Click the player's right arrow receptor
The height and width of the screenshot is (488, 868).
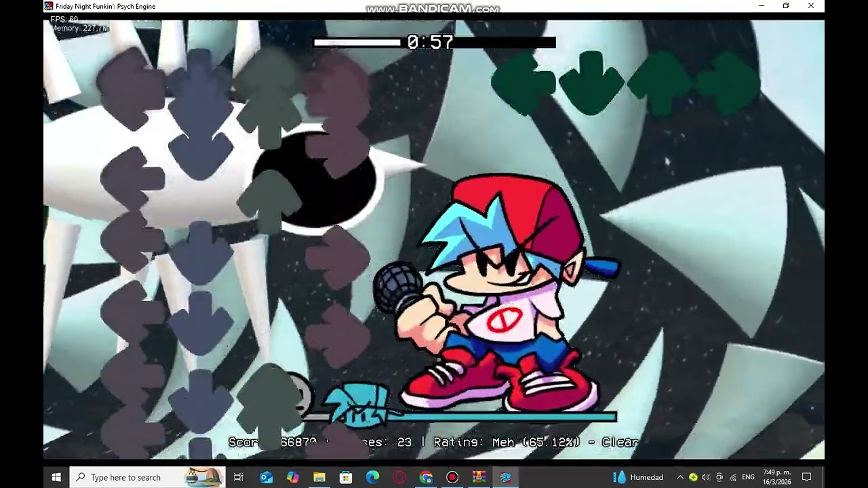(x=728, y=83)
